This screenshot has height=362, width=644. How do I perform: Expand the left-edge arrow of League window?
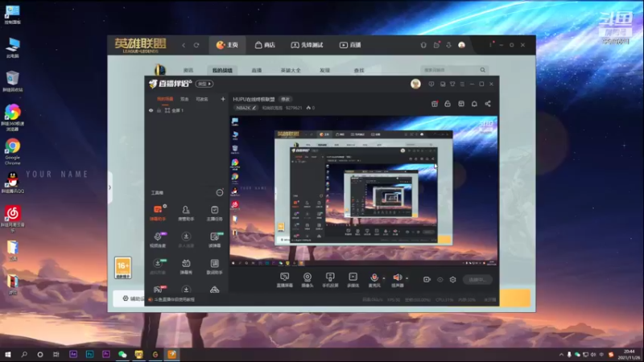pos(109,187)
